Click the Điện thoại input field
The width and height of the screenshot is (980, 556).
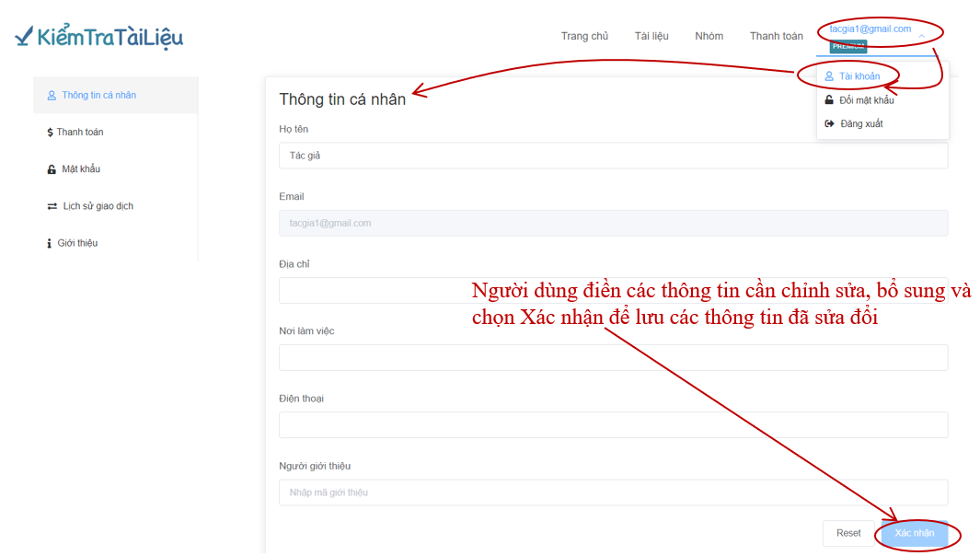[x=613, y=425]
